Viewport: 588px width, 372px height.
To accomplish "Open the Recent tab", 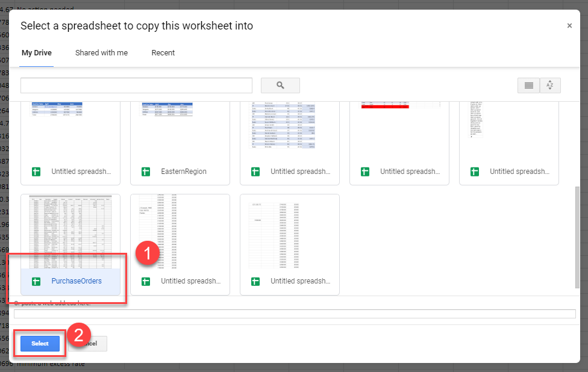I will click(x=163, y=53).
